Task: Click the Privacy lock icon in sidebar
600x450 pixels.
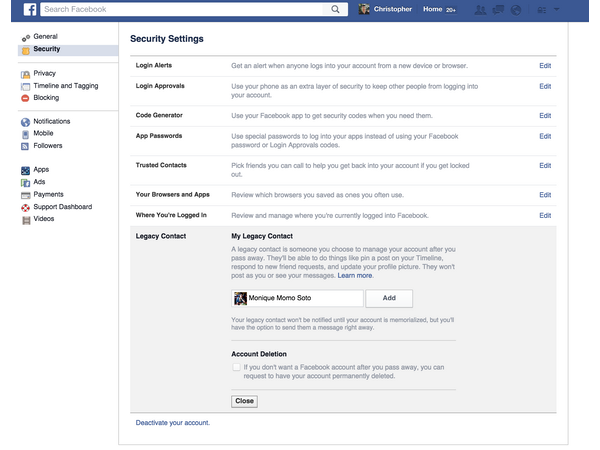Action: 26,74
